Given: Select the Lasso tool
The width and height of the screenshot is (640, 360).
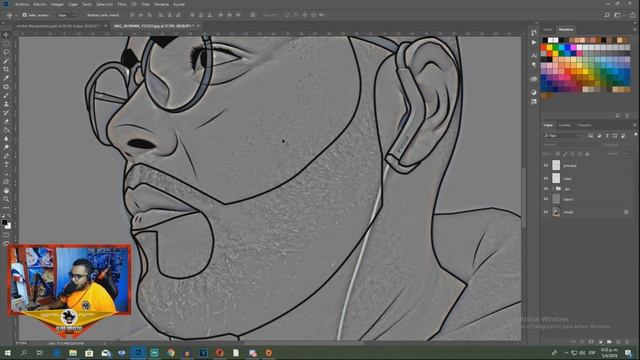Looking at the screenshot, I should tap(6, 52).
